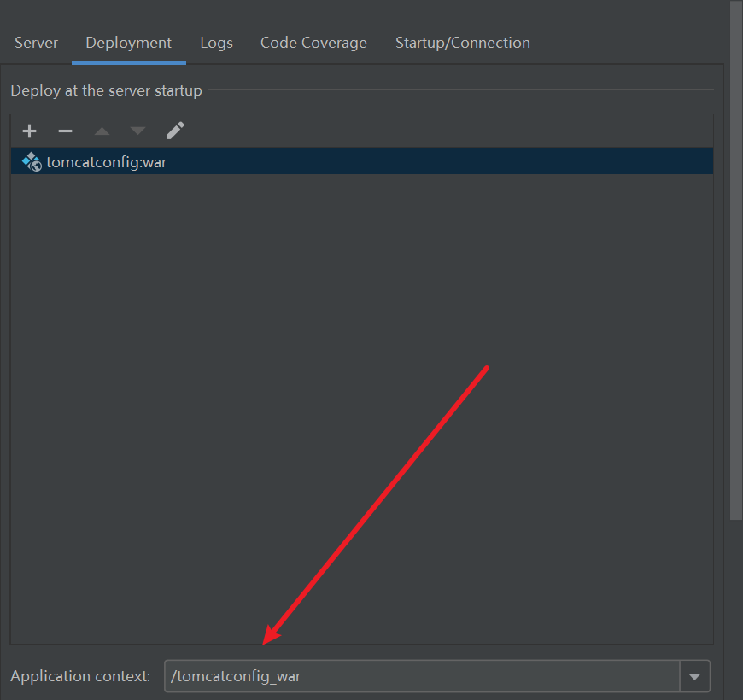Click the Application context label

(80, 676)
